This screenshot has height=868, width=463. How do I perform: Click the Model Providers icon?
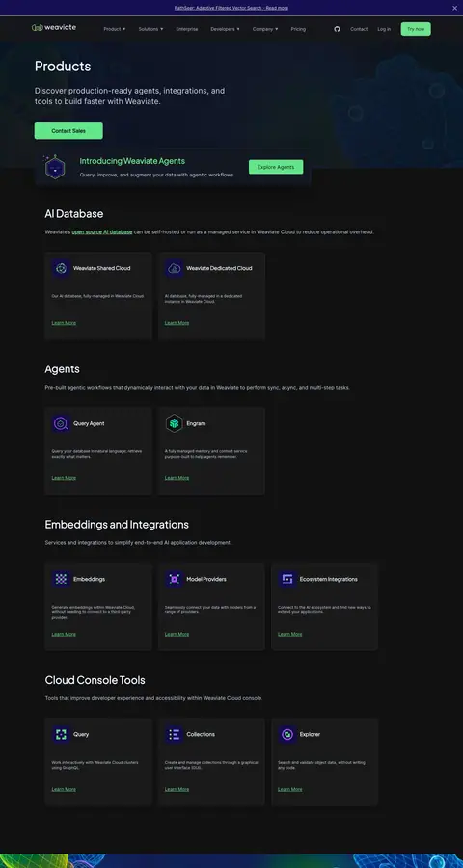point(174,579)
